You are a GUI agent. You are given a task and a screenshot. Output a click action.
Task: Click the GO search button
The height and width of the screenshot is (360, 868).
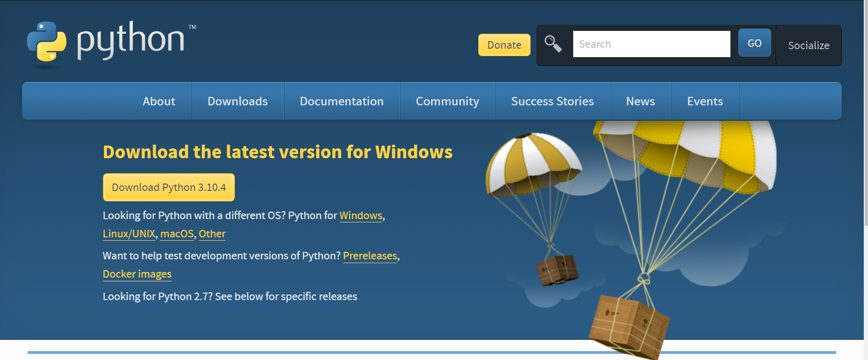coord(754,43)
